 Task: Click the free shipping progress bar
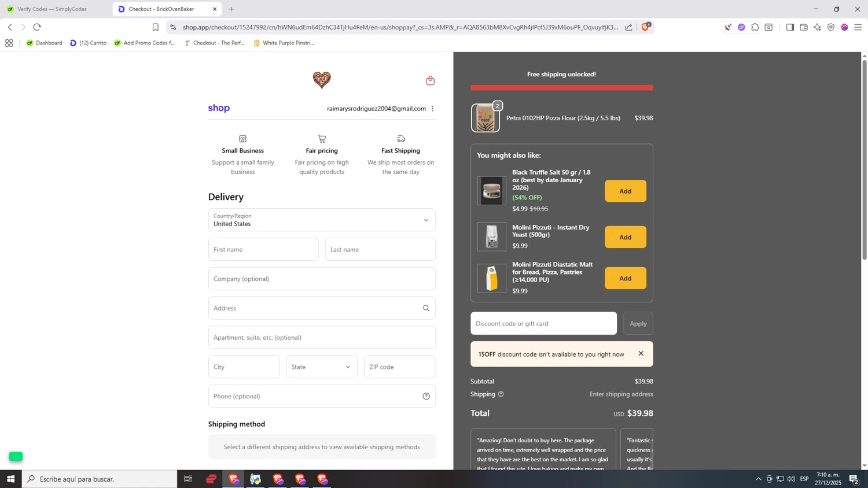click(562, 88)
